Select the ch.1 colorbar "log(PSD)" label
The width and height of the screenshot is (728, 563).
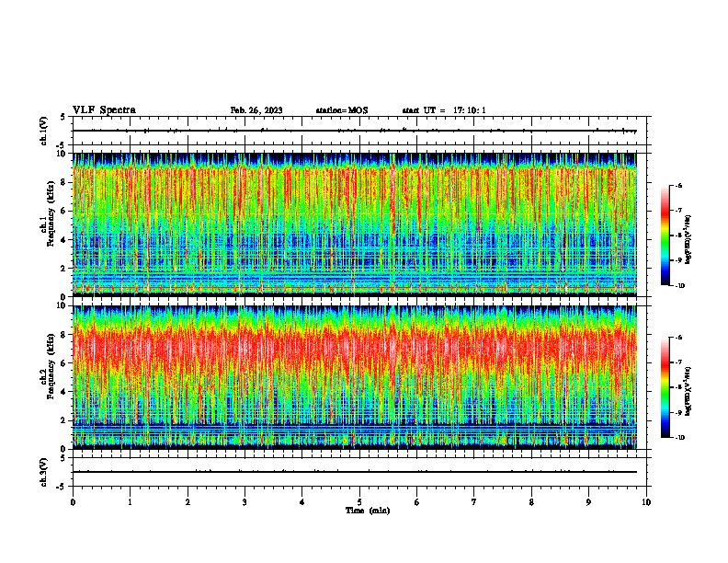click(x=688, y=240)
